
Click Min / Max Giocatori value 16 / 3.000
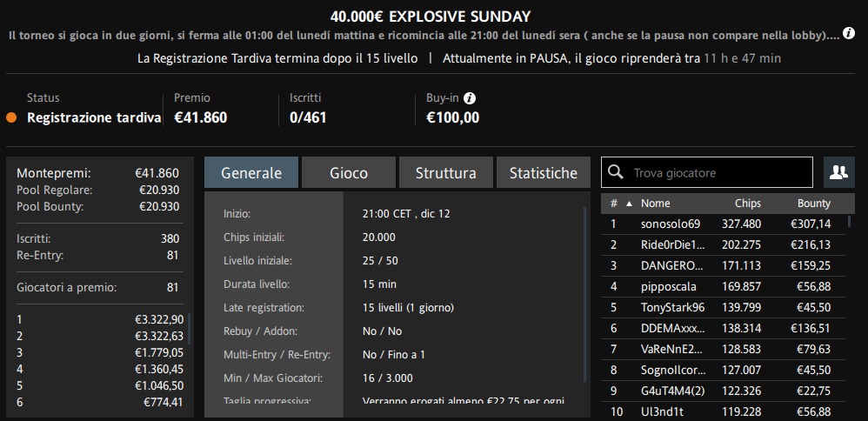pos(388,378)
